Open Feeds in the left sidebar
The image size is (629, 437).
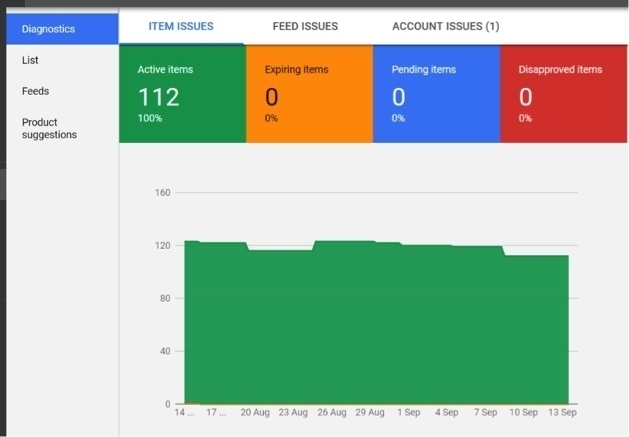coord(35,91)
